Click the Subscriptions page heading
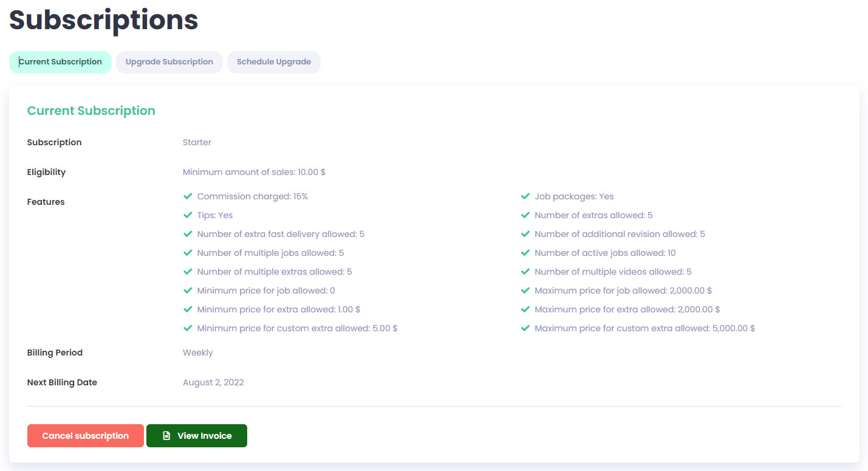 pos(104,20)
